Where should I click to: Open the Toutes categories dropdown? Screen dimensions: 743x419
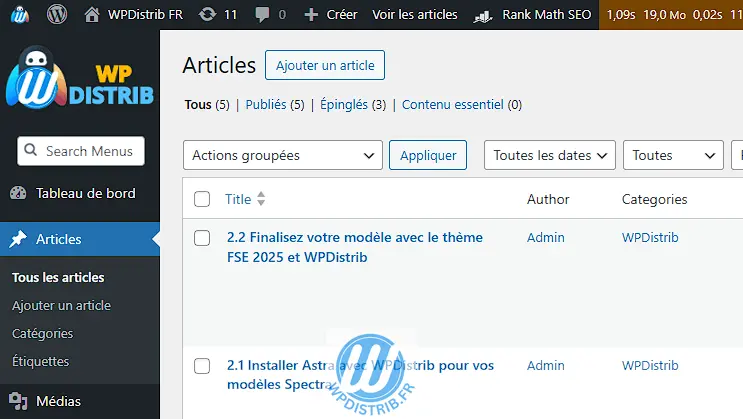(x=673, y=155)
